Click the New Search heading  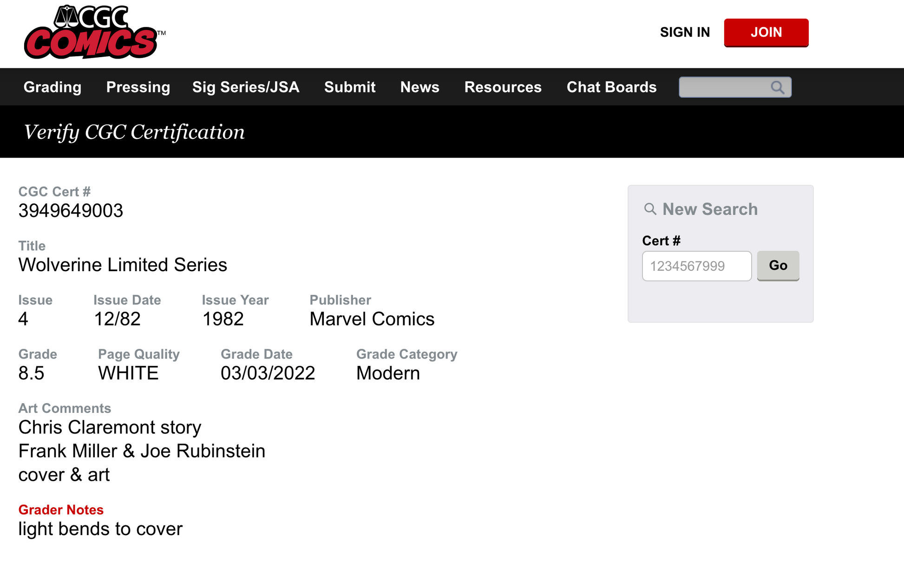(x=710, y=209)
